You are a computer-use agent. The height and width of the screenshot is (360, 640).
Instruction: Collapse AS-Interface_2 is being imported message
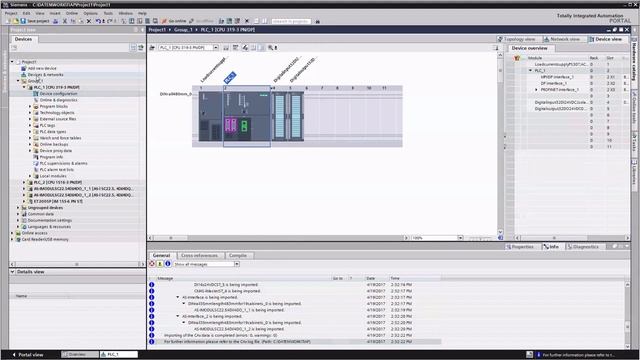[178, 316]
